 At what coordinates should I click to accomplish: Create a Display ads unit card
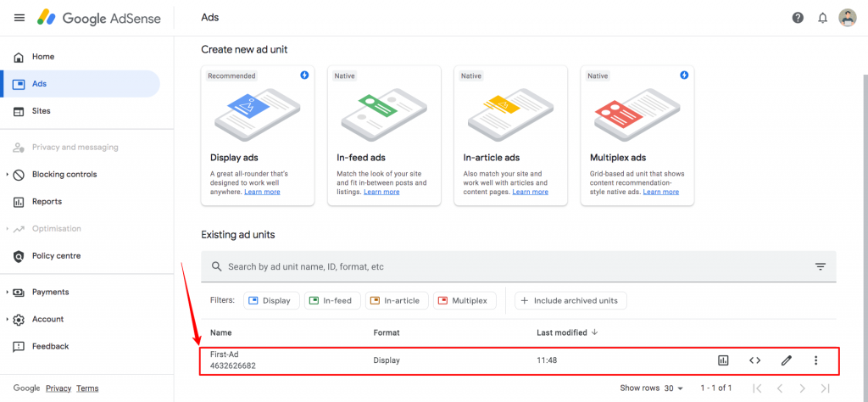pos(258,136)
